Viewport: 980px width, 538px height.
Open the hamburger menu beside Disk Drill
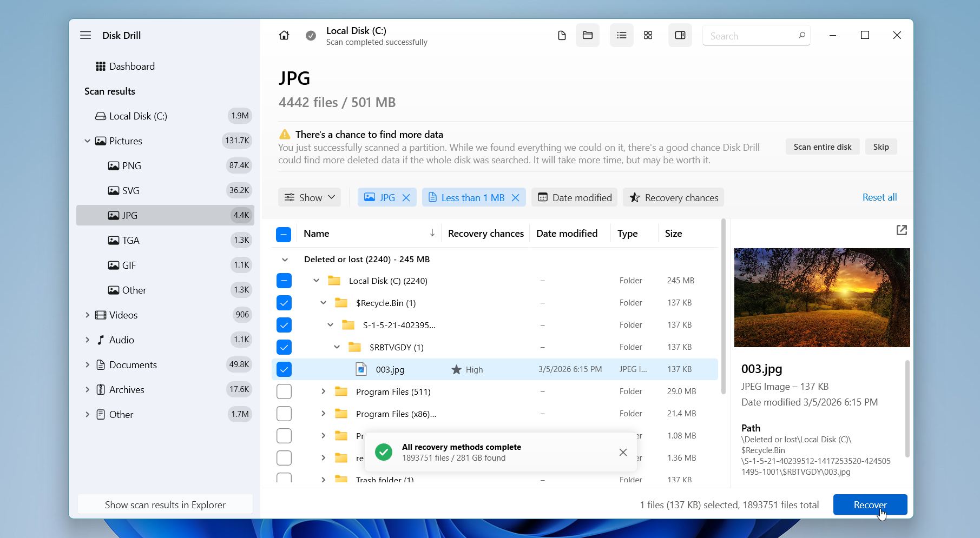click(85, 35)
